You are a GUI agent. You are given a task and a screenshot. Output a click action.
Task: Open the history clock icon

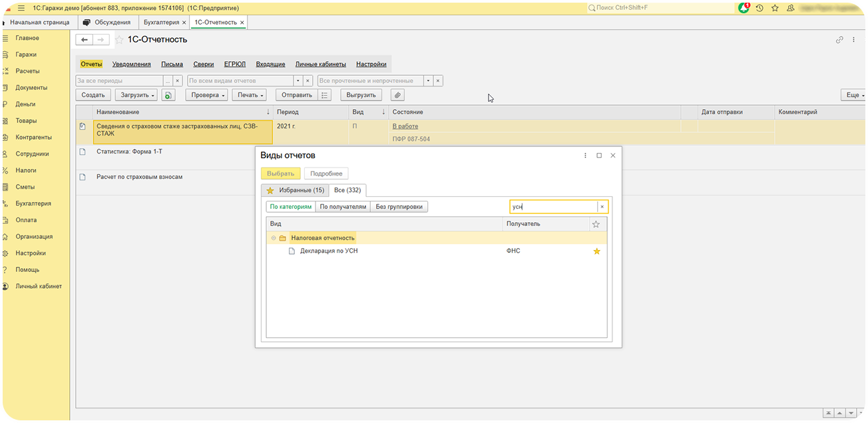[x=759, y=8]
